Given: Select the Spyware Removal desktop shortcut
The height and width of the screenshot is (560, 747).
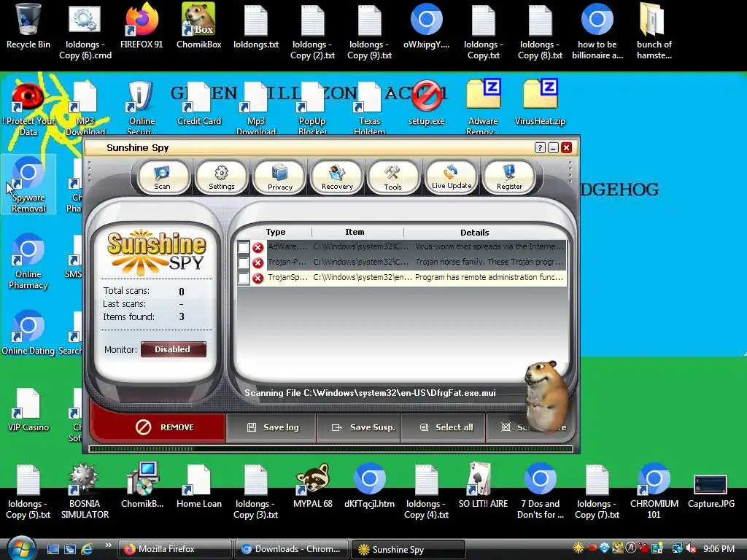Looking at the screenshot, I should pos(28,184).
